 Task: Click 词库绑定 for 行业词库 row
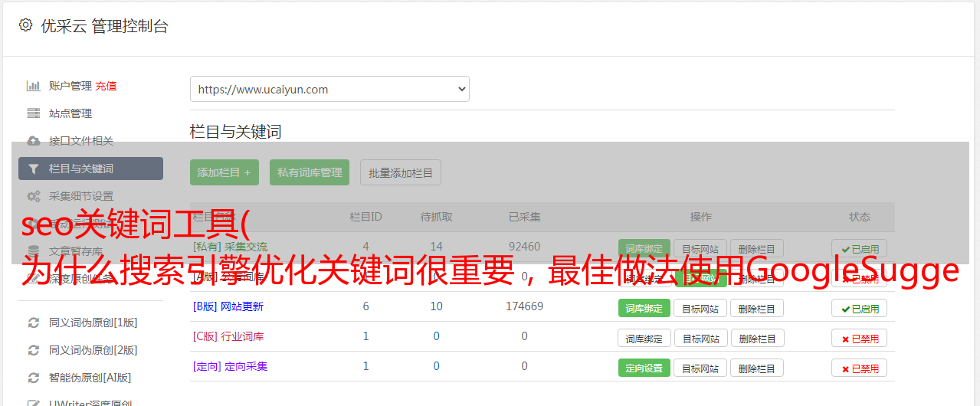tap(644, 338)
